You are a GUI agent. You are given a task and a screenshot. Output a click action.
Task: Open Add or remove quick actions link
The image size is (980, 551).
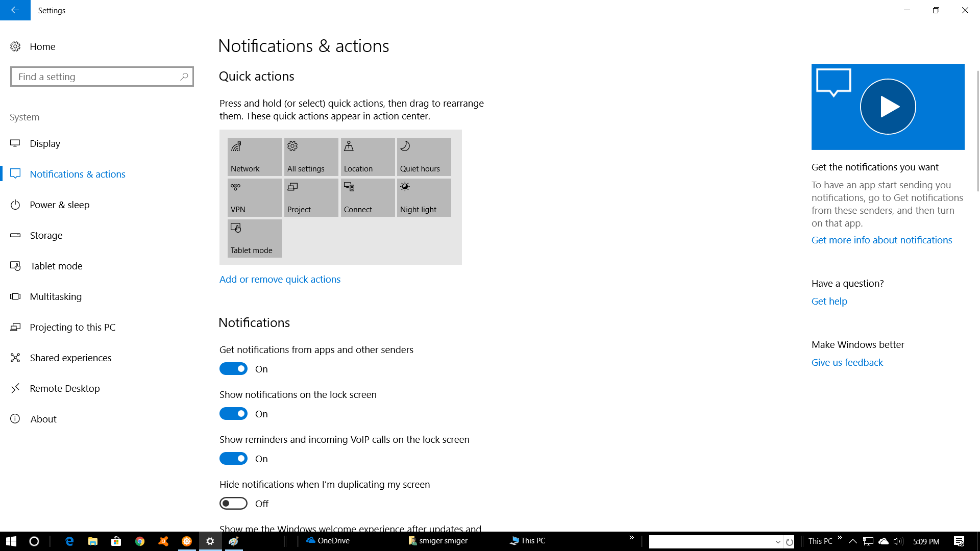280,279
